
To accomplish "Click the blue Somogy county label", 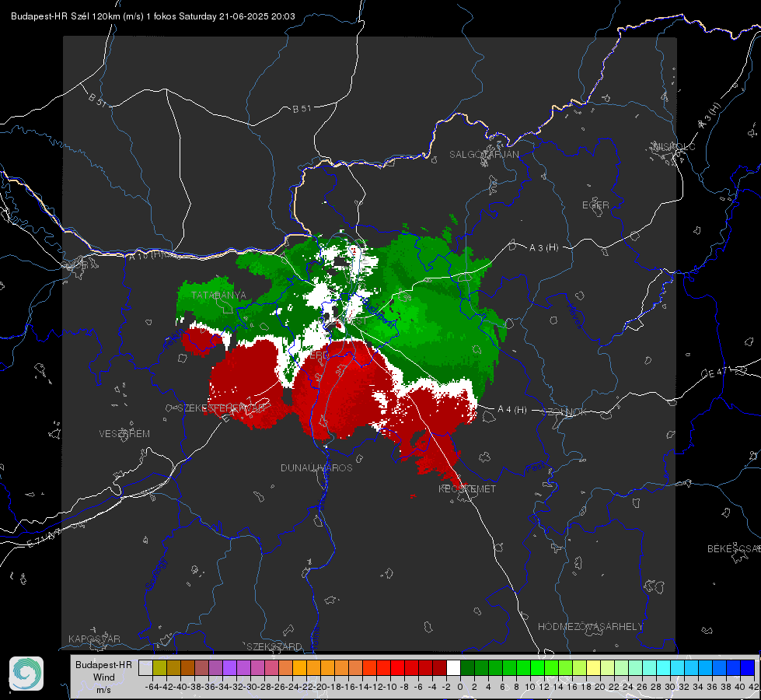I will (156, 574).
